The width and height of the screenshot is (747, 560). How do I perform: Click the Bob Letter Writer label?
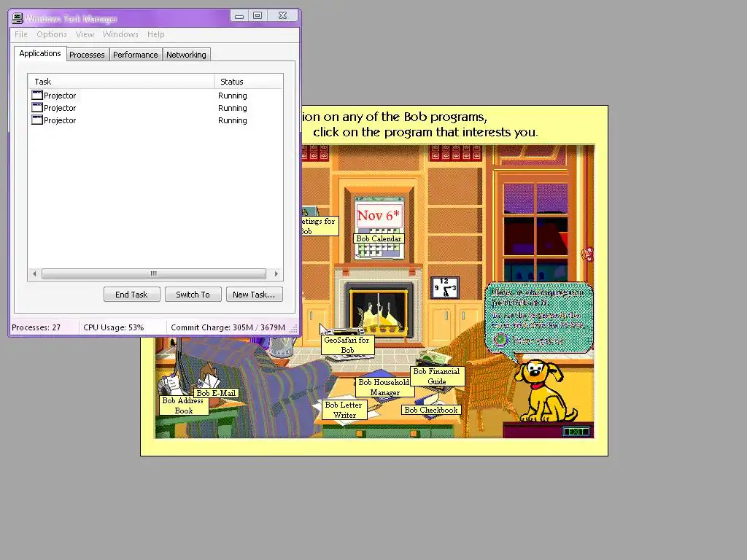pyautogui.click(x=344, y=410)
